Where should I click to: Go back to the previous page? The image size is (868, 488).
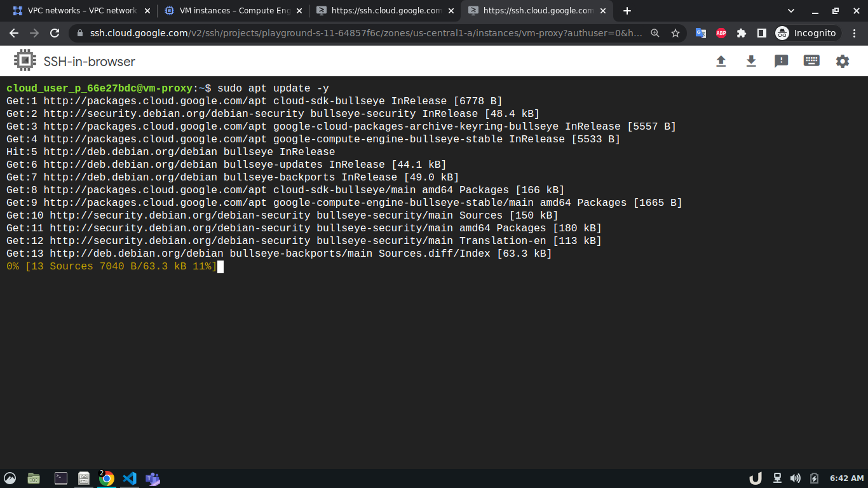[x=14, y=33]
